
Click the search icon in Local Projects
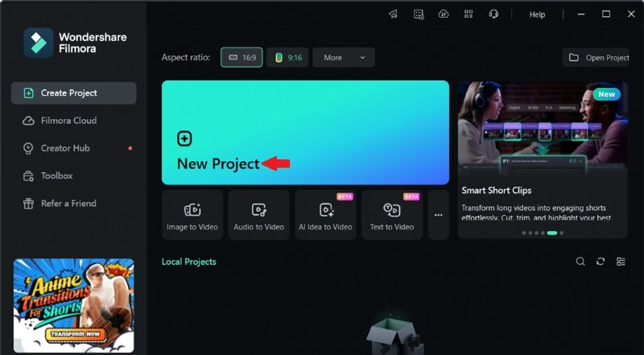(580, 262)
